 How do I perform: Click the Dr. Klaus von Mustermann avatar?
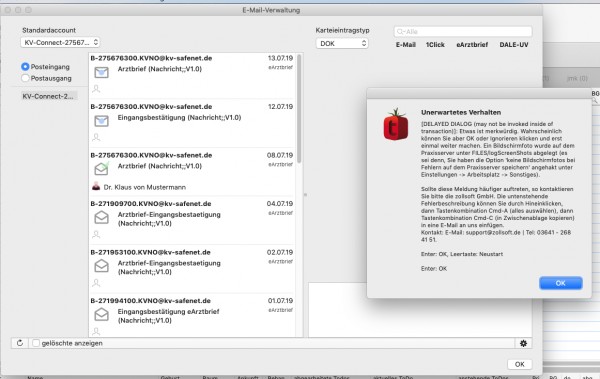(x=96, y=187)
